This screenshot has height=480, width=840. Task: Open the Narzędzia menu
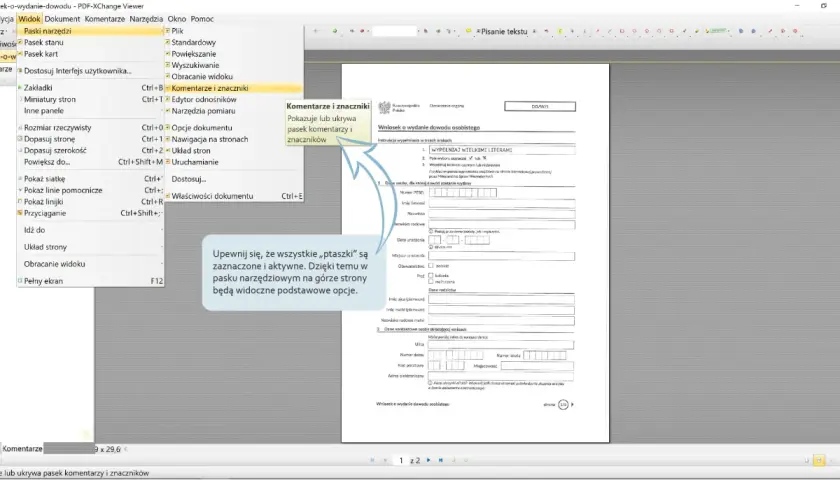click(x=146, y=19)
